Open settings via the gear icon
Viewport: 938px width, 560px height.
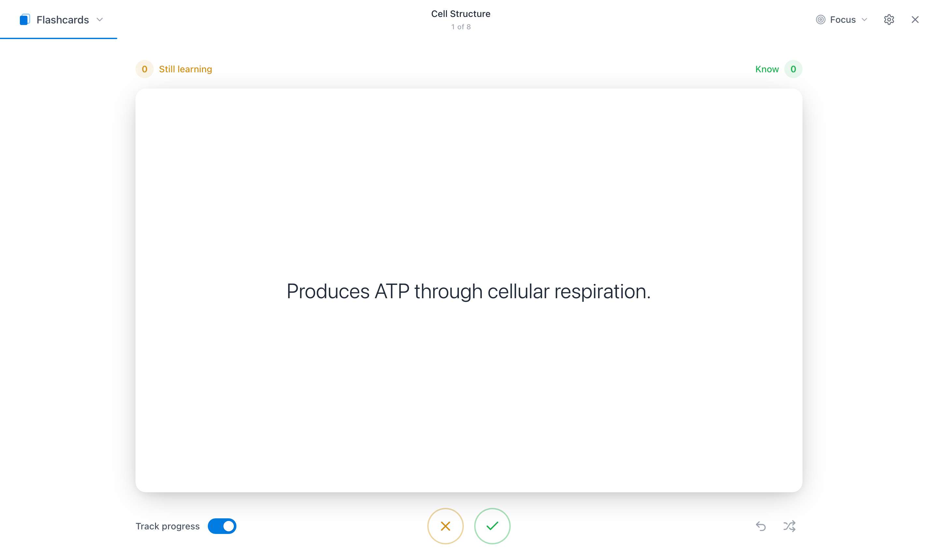888,20
